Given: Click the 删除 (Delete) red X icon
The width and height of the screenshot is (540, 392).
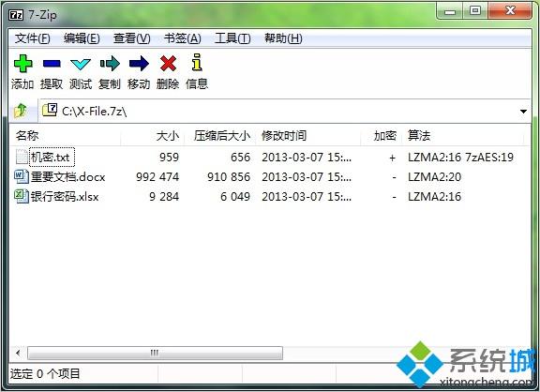Looking at the screenshot, I should pos(168,64).
